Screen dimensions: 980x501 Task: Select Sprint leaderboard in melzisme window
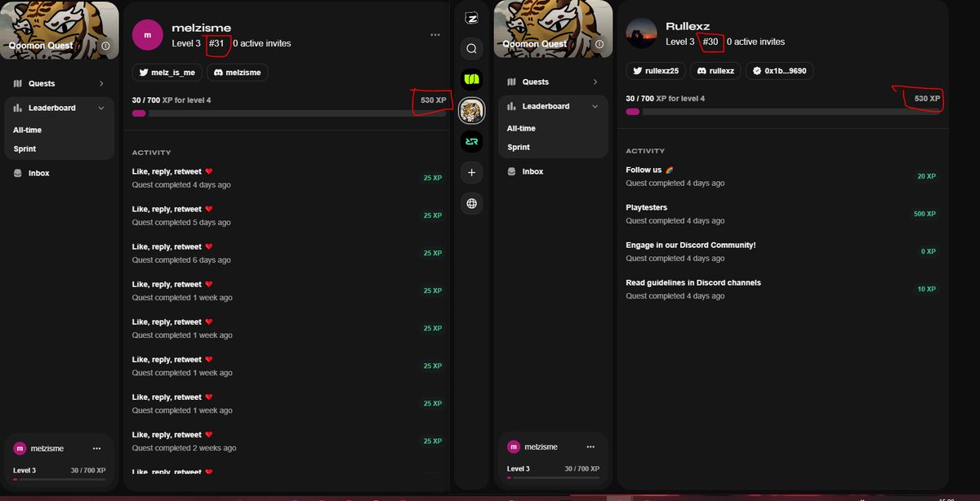[x=24, y=149]
